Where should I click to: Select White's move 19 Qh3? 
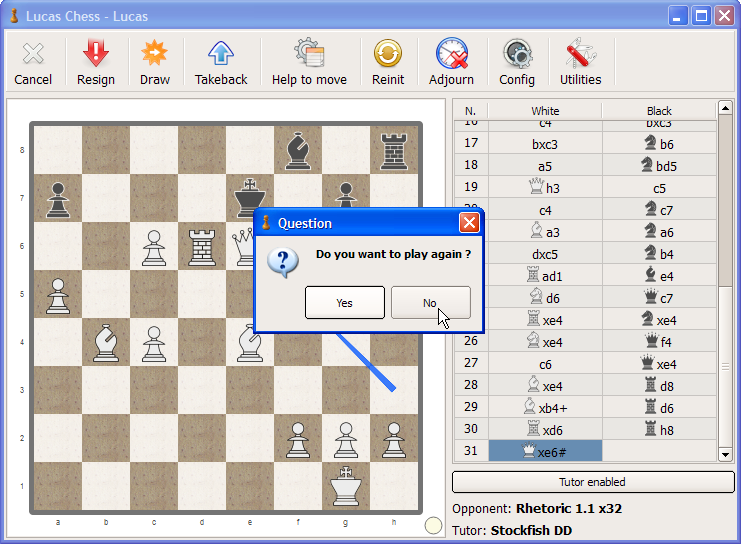[545, 188]
